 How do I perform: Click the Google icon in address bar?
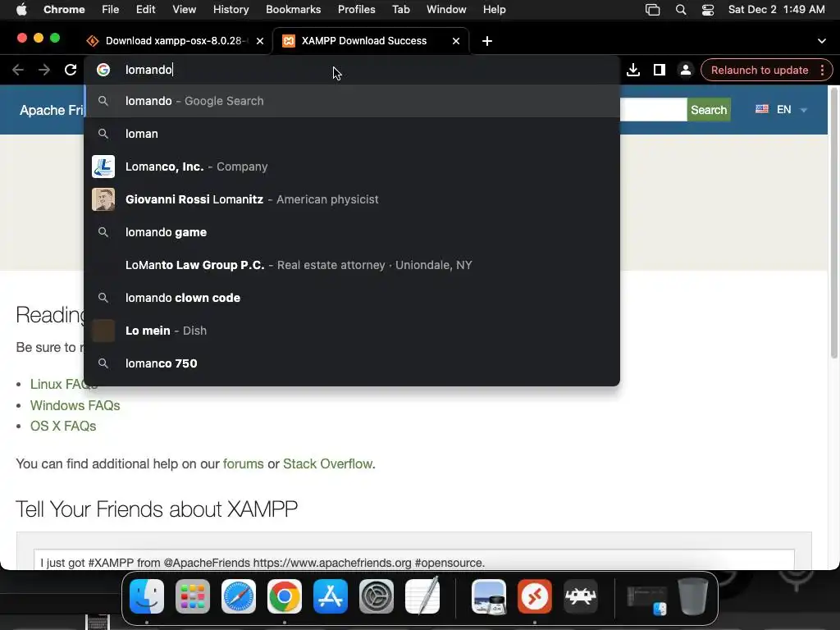(x=103, y=70)
